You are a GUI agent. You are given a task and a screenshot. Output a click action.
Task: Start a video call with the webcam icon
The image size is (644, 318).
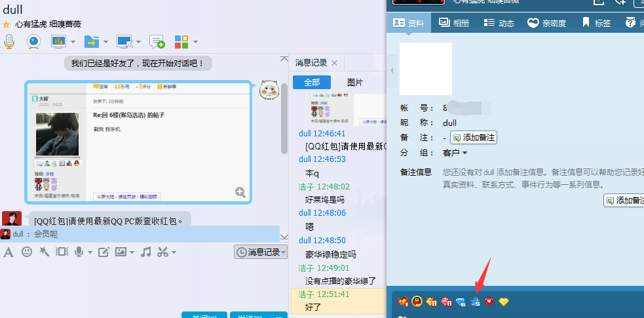click(33, 41)
